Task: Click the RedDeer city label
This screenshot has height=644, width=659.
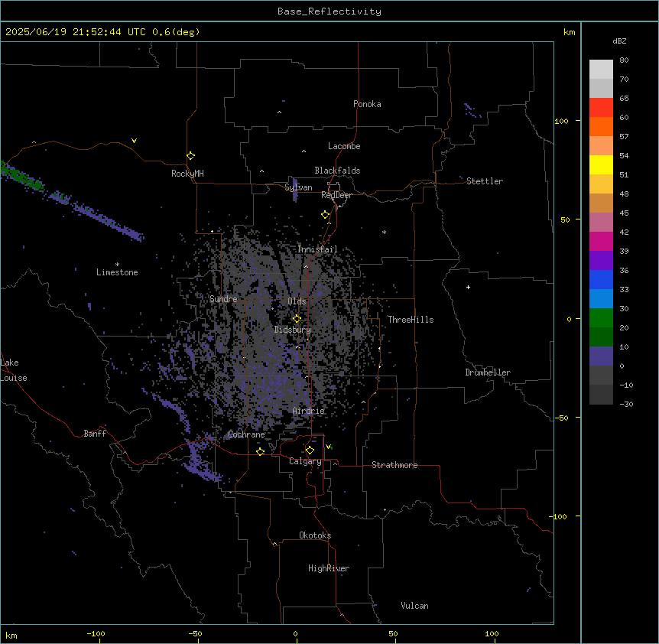Action: [x=337, y=195]
